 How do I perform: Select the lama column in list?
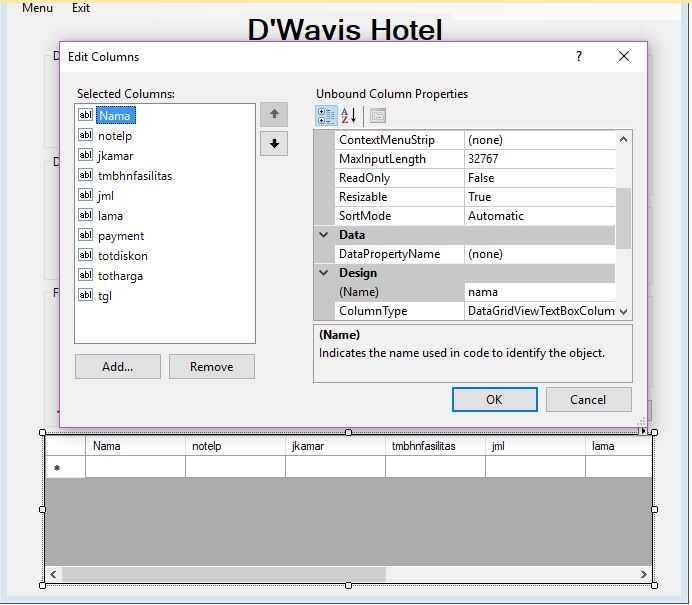(x=110, y=216)
